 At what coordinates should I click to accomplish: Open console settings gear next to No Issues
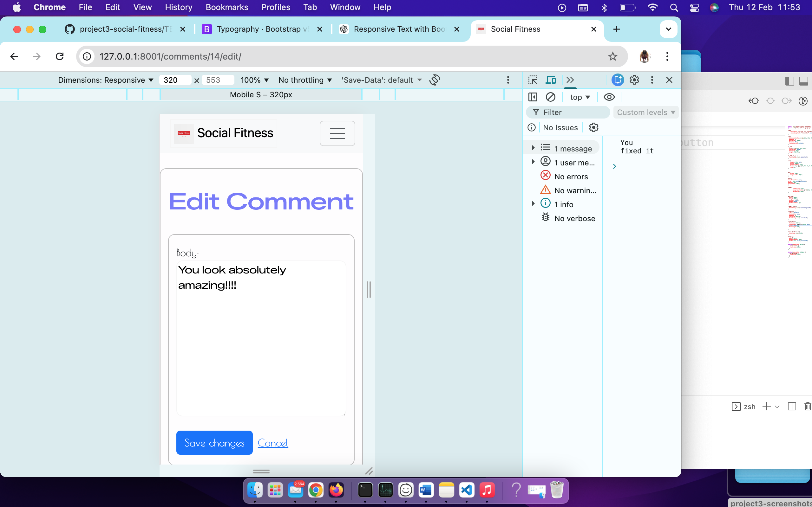[x=593, y=127]
